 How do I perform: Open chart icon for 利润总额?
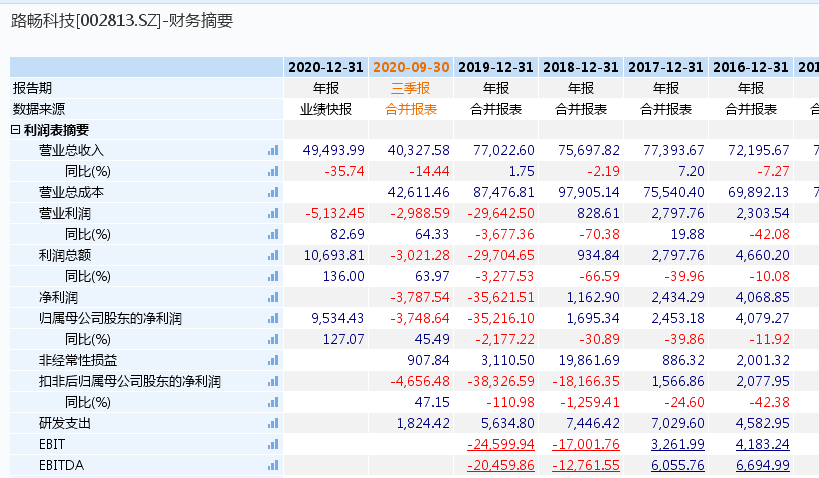(x=273, y=255)
